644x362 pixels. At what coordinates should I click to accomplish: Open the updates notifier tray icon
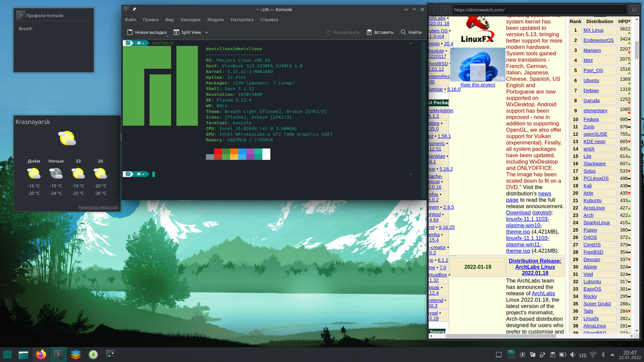pyautogui.click(x=523, y=354)
